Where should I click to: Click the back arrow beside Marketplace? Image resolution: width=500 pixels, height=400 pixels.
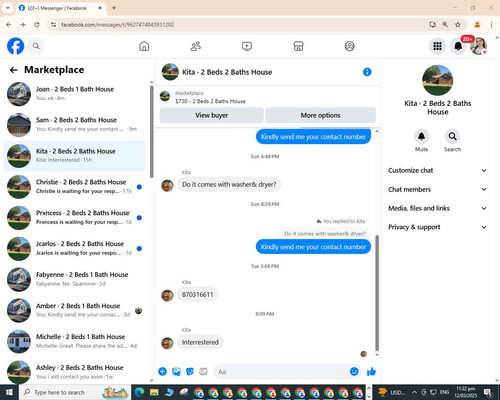click(13, 70)
